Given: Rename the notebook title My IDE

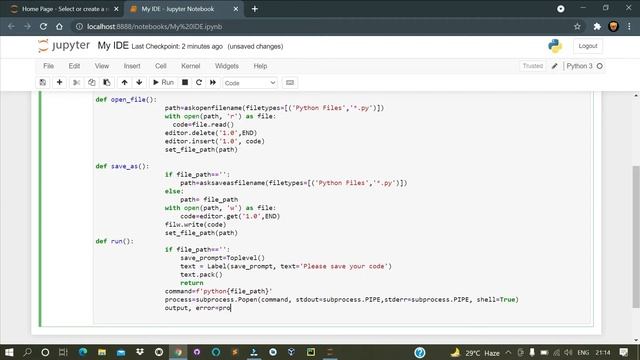Looking at the screenshot, I should [113, 46].
